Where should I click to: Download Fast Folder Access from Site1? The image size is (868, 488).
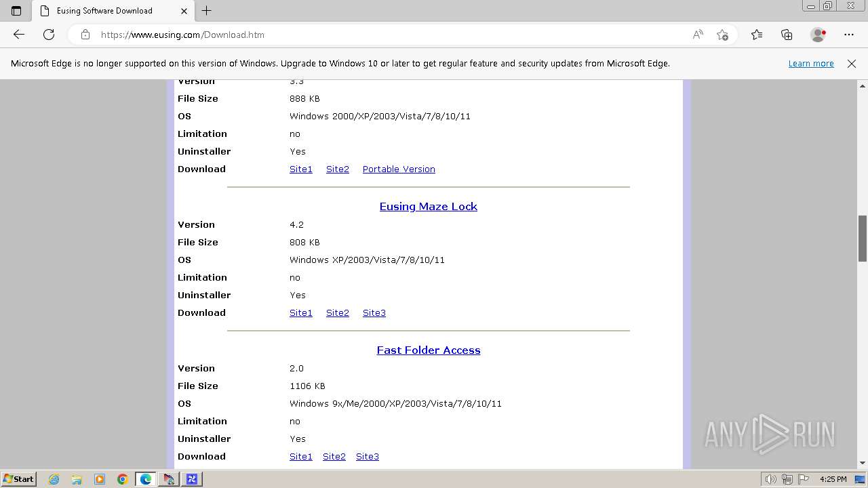(x=301, y=457)
